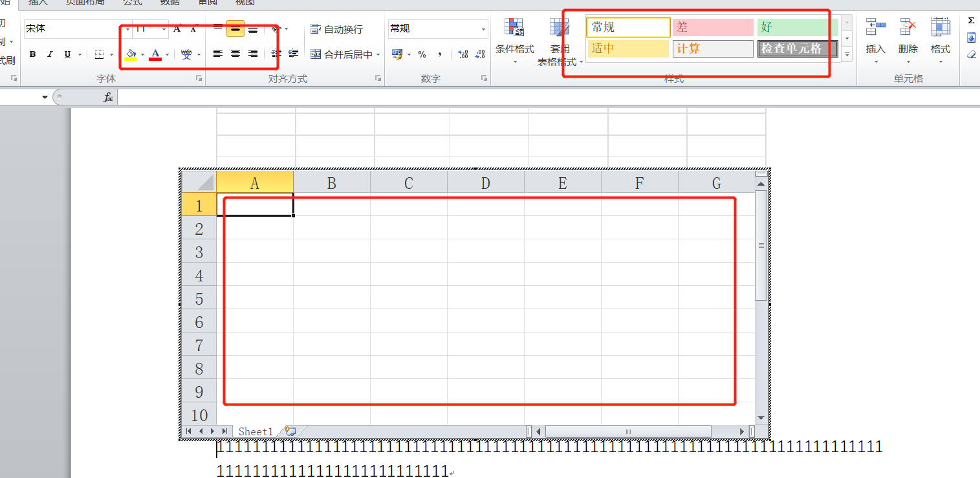Apply the 计算 cell style
Viewport: 980px width, 478px height.
[x=713, y=49]
